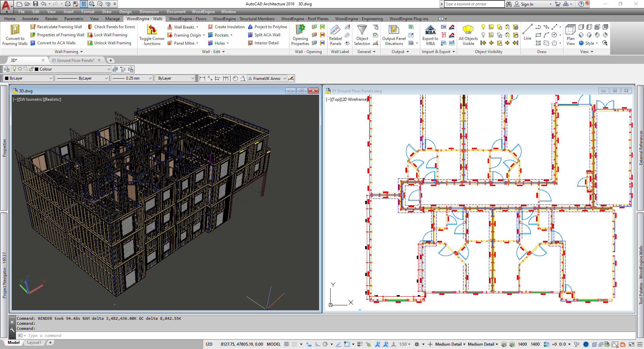Click the Undo arrow icon
The height and width of the screenshot is (349, 644).
pos(44,4)
